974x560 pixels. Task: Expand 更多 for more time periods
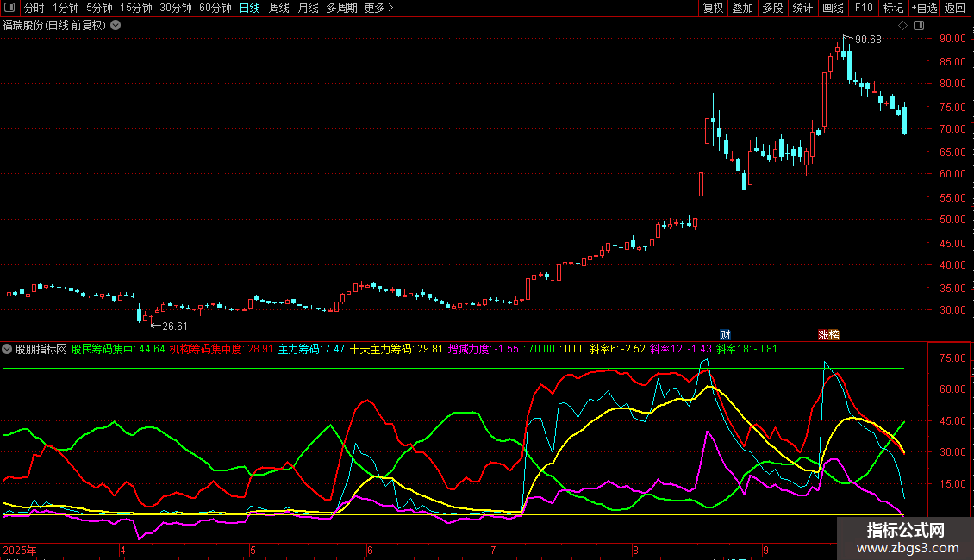pyautogui.click(x=378, y=9)
